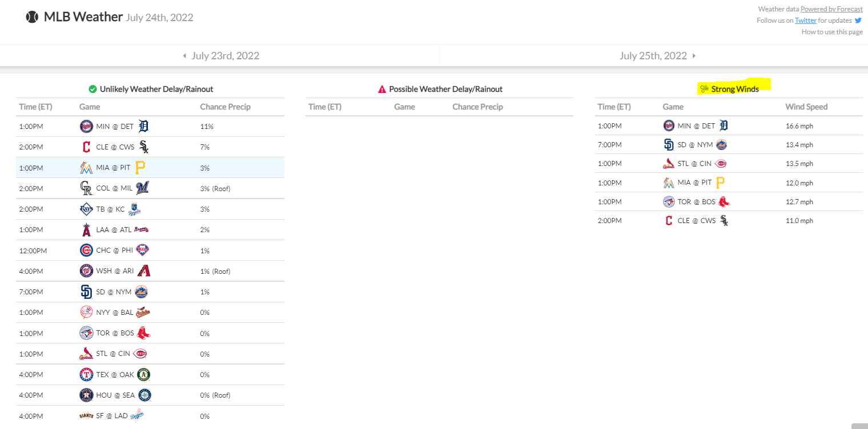This screenshot has width=868, height=429.
Task: Click the Unlikely Weather Delay/Rainout heading
Action: [156, 89]
